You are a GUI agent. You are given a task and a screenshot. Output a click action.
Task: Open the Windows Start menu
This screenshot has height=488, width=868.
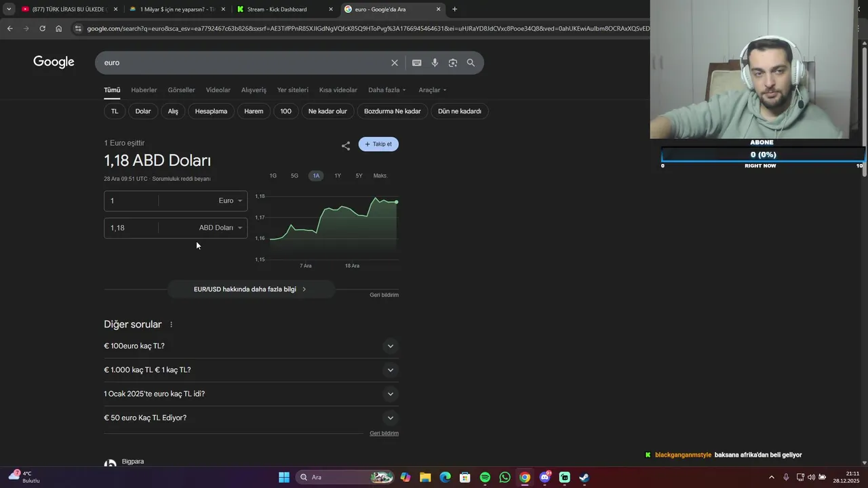(x=284, y=477)
